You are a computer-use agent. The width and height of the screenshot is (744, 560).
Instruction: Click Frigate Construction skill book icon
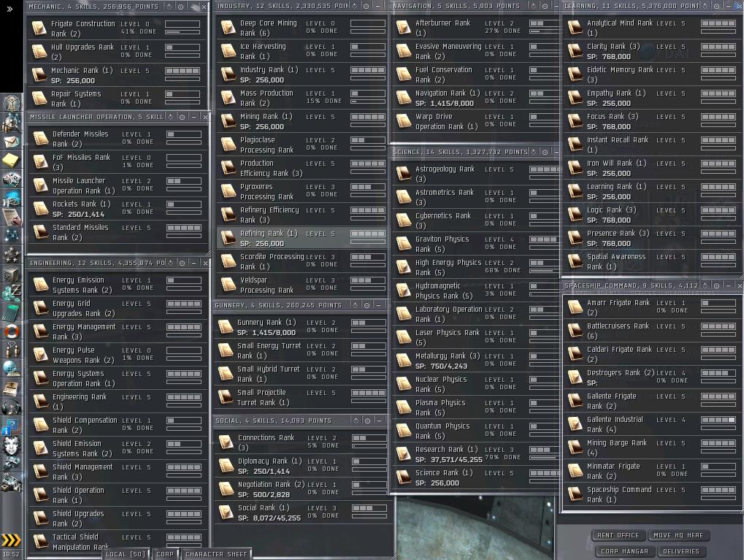click(39, 28)
